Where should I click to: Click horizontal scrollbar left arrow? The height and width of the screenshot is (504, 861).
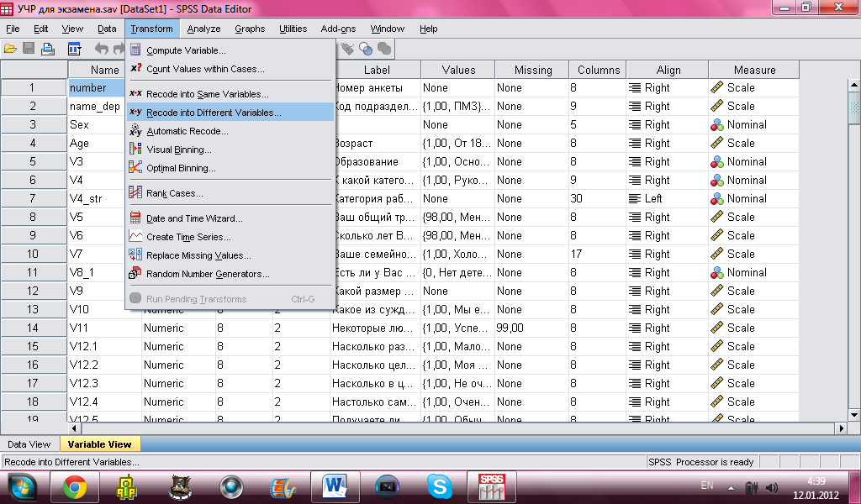(74, 428)
